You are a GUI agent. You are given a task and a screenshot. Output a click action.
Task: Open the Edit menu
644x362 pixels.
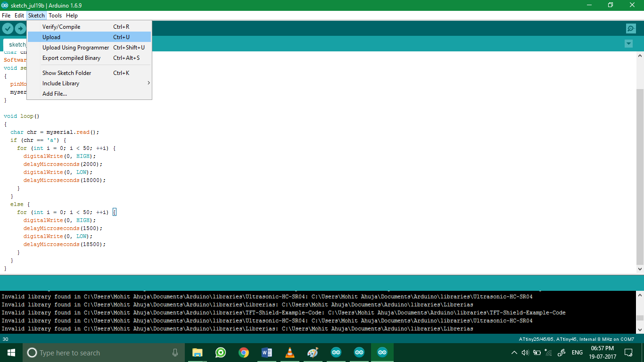(x=19, y=16)
